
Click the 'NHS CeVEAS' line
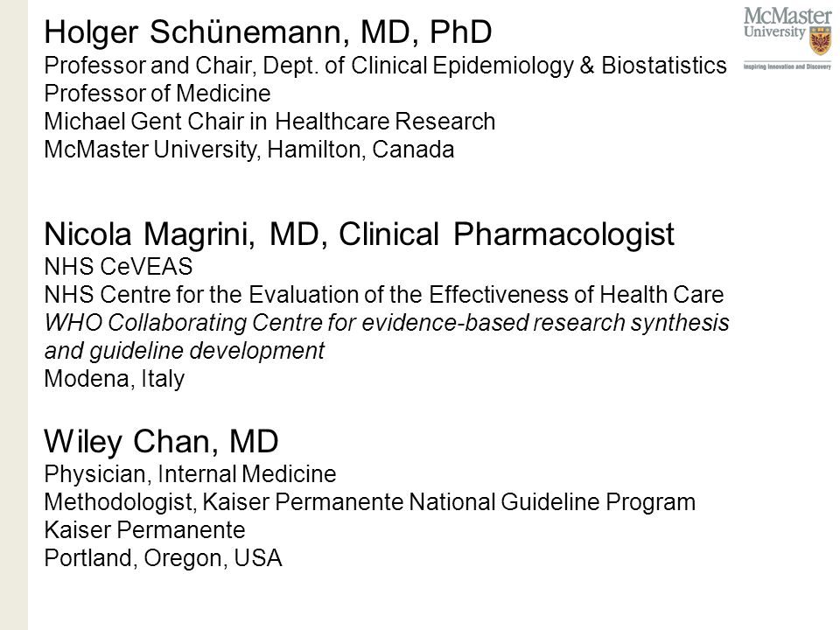click(118, 267)
